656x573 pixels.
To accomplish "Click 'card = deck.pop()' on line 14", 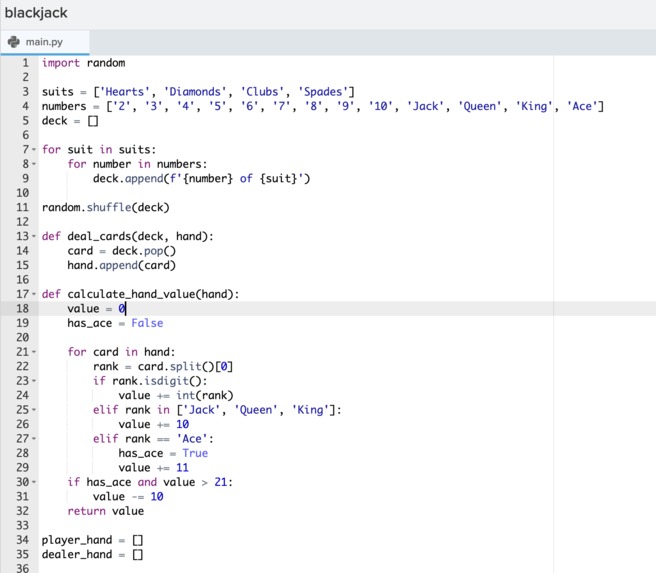I will click(x=122, y=251).
